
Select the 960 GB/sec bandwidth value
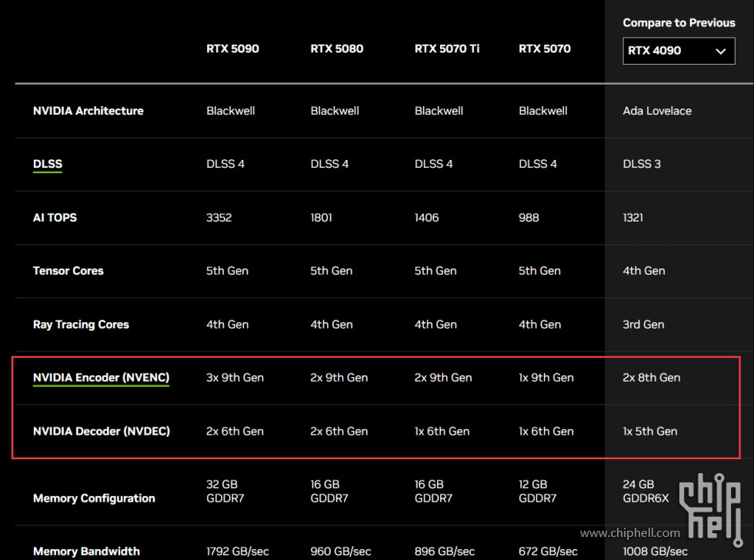(340, 552)
